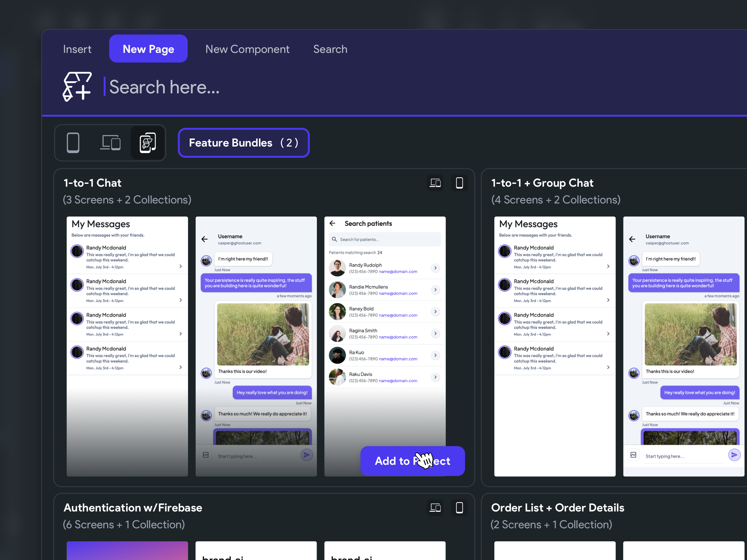The width and height of the screenshot is (747, 560).
Task: Click the Add to Project button
Action: (412, 461)
